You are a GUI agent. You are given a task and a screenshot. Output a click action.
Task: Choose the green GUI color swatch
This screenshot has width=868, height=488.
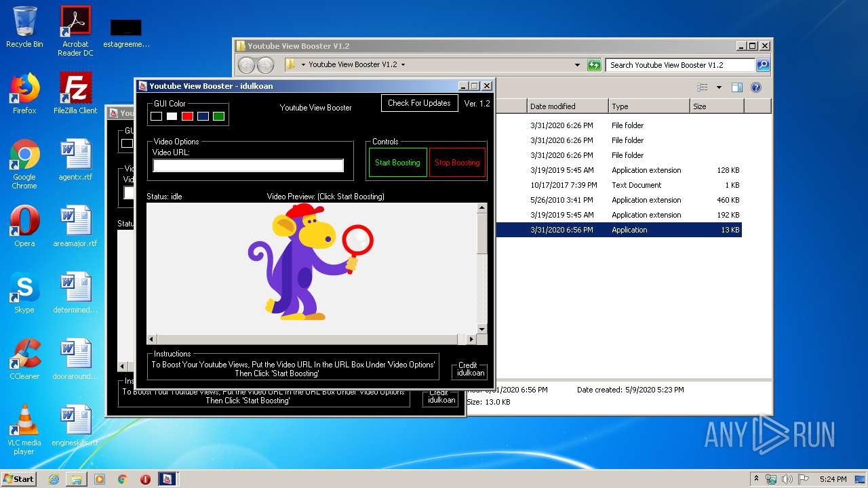click(x=218, y=117)
